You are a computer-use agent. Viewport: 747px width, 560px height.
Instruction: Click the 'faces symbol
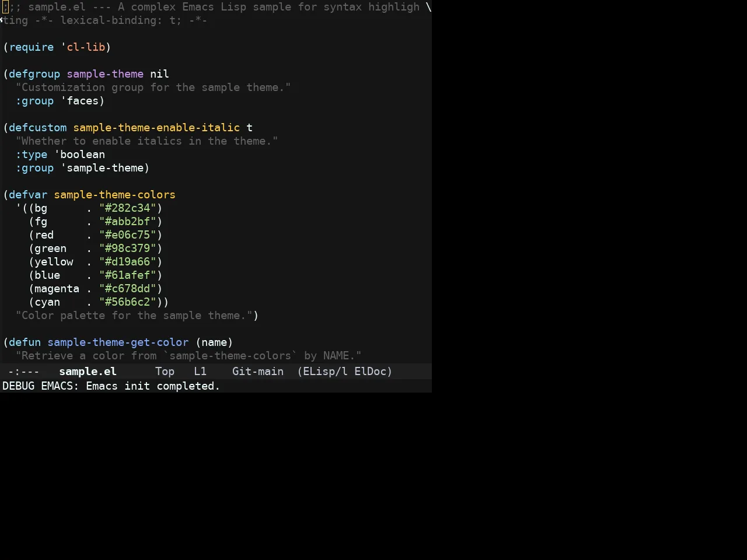point(79,101)
